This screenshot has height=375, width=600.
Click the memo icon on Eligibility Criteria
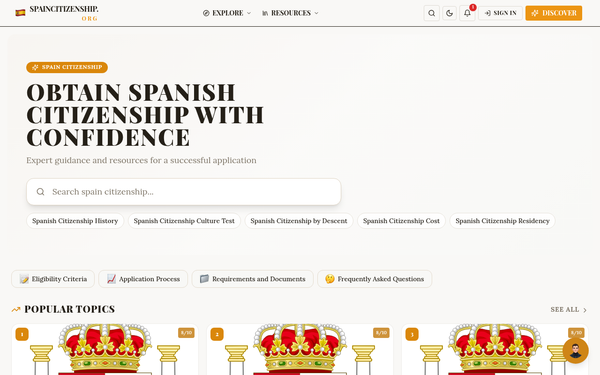coord(24,279)
